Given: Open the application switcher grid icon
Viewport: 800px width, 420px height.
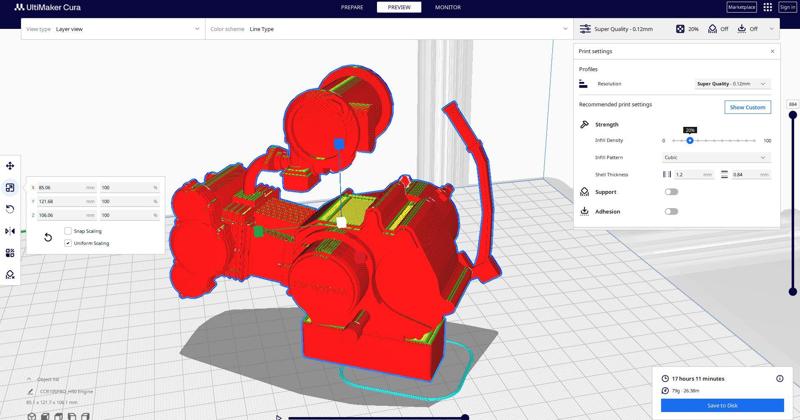Looking at the screenshot, I should (767, 7).
